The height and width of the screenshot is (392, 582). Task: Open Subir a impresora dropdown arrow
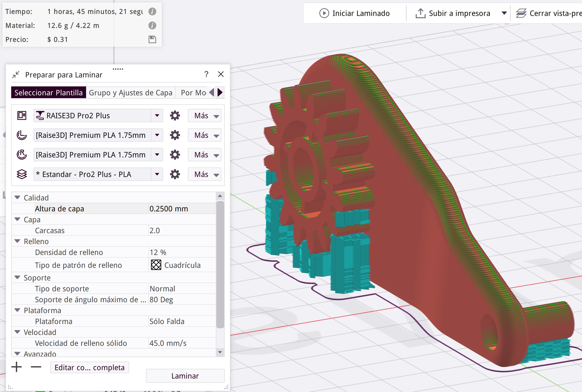click(504, 13)
